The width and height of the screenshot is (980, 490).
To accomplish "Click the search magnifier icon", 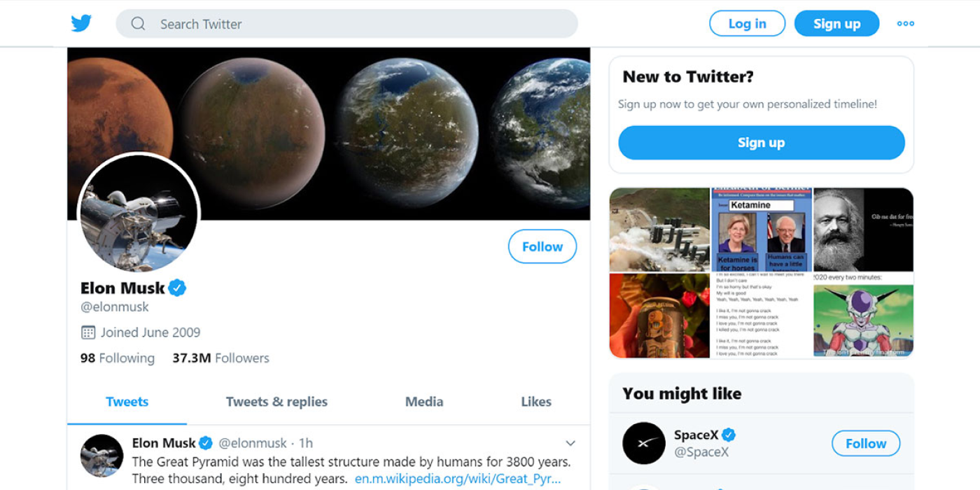I will pos(138,24).
